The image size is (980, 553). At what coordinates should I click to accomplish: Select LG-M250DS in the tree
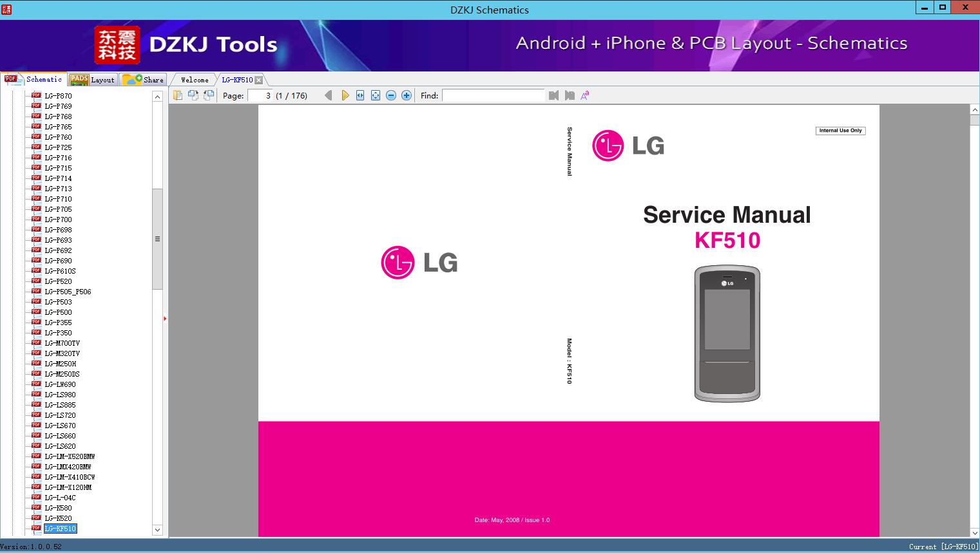(x=62, y=374)
